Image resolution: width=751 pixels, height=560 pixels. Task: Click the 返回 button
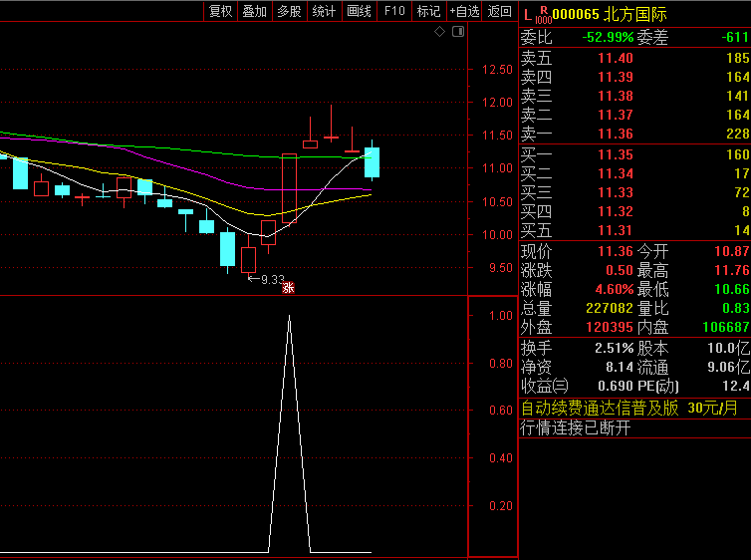pyautogui.click(x=500, y=11)
